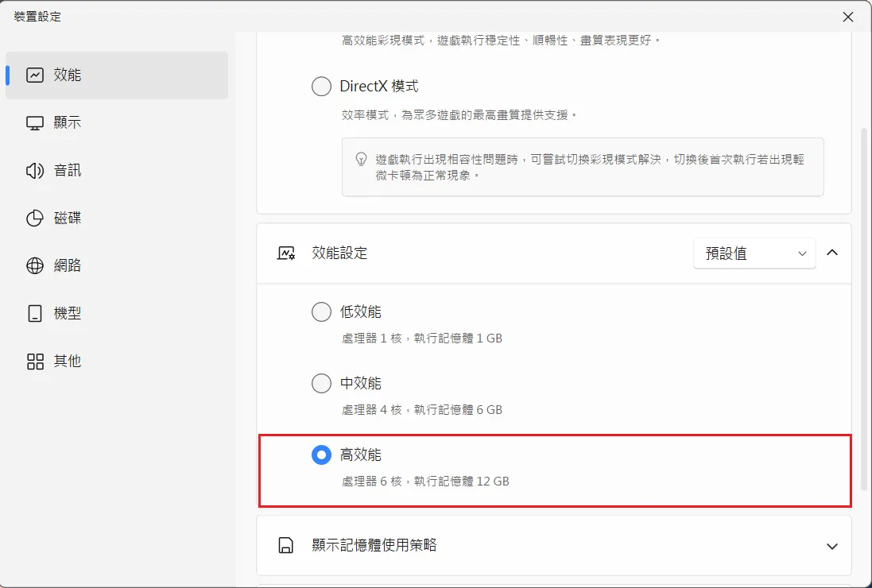Open the 磁碟 disk settings

[33, 218]
